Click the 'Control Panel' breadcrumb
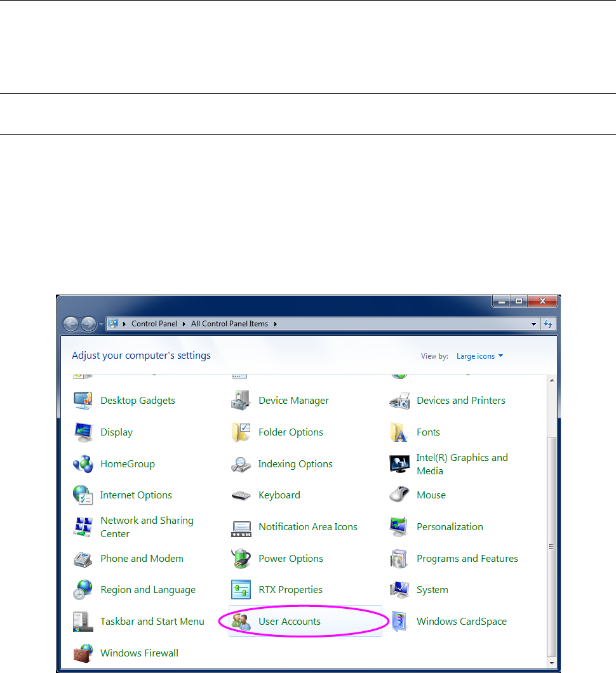The image size is (616, 673). (154, 324)
